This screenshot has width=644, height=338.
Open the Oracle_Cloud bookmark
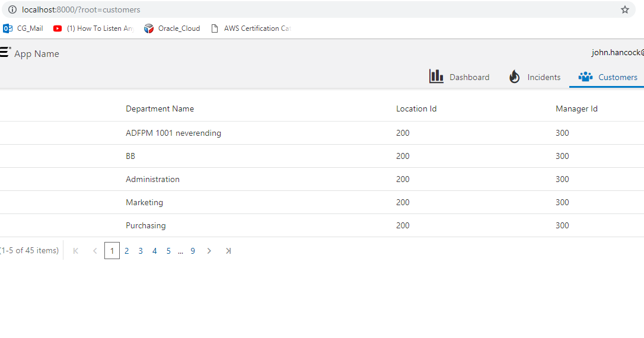point(172,28)
